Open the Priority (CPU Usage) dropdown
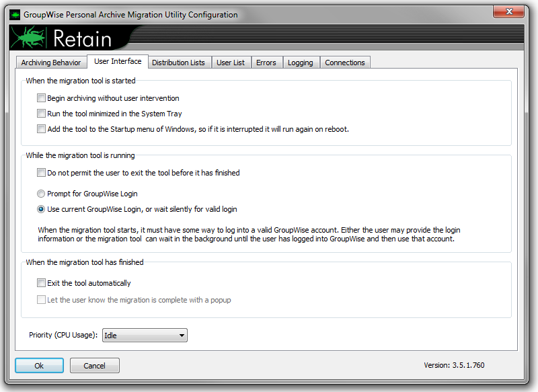538x392 pixels. 145,336
